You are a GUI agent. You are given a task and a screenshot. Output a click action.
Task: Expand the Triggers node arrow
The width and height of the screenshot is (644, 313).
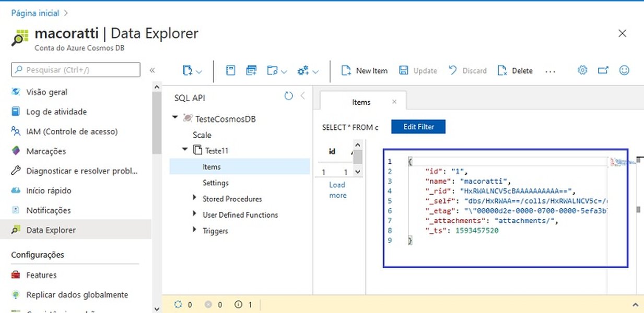[195, 230]
